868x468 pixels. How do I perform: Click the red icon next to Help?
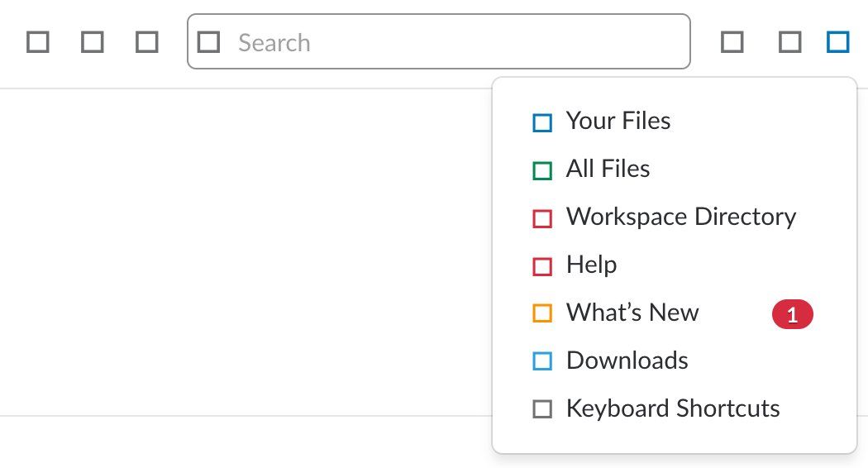click(x=542, y=266)
